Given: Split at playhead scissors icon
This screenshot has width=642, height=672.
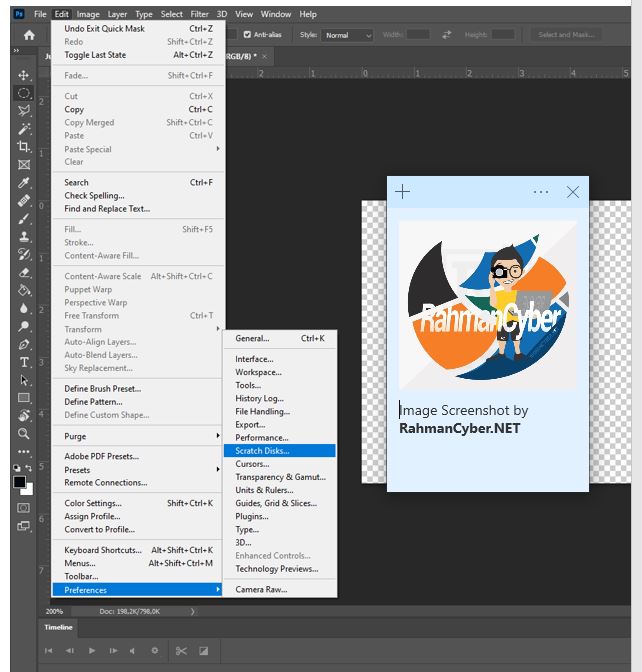Looking at the screenshot, I should click(x=181, y=651).
